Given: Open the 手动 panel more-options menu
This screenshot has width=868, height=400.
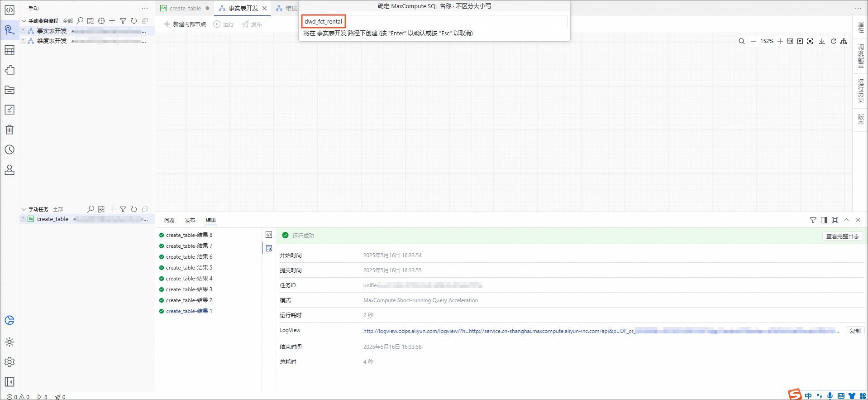Looking at the screenshot, I should click(145, 8).
